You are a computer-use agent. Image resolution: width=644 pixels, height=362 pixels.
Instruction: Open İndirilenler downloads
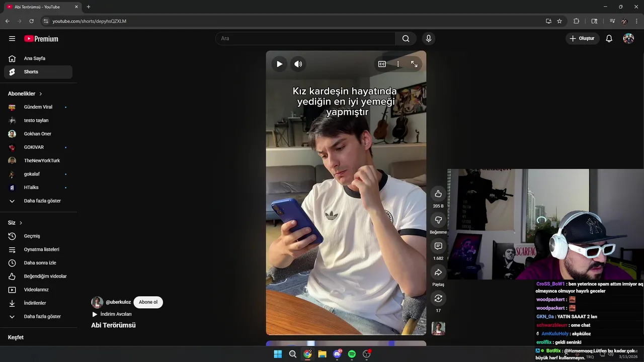[x=38, y=303]
